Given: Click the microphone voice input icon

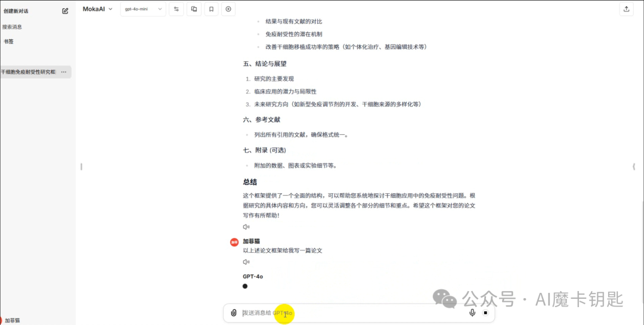Looking at the screenshot, I should click(x=472, y=313).
